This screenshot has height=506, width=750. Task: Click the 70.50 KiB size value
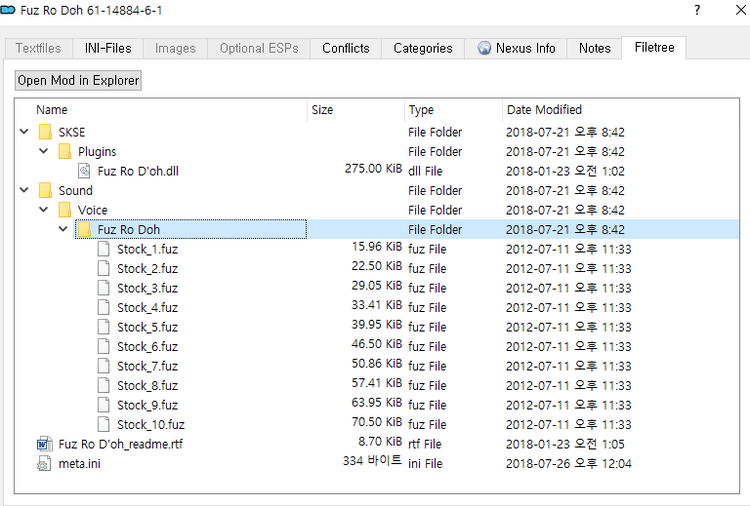tap(376, 422)
